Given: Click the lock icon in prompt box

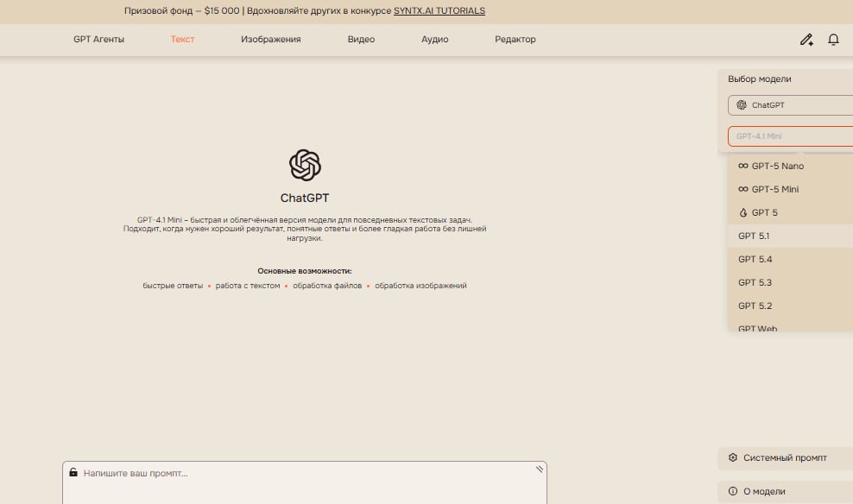Looking at the screenshot, I should pyautogui.click(x=73, y=472).
